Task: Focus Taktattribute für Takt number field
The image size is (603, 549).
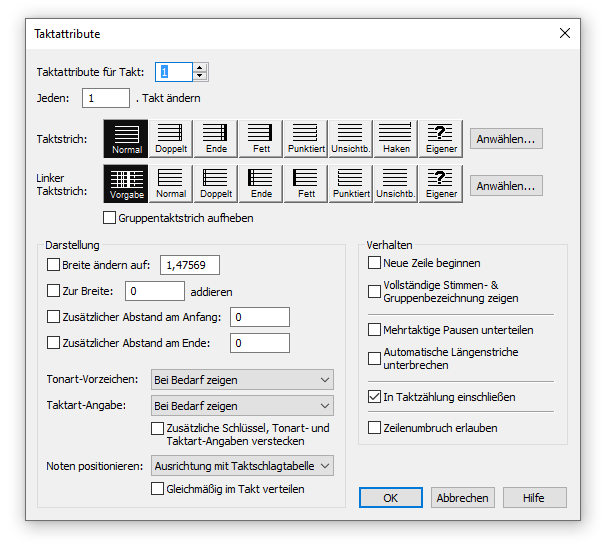Action: 174,72
